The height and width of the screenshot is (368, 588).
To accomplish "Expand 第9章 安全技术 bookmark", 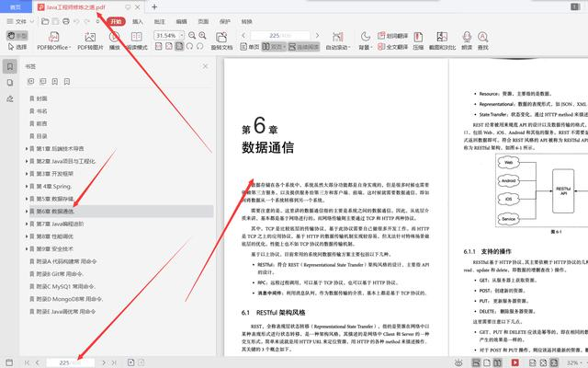I will click(27, 248).
